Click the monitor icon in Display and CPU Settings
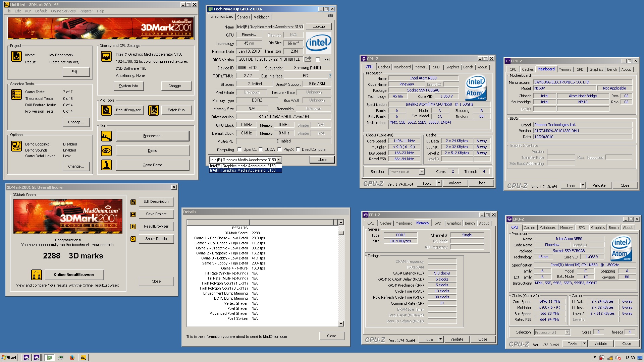 [106, 56]
